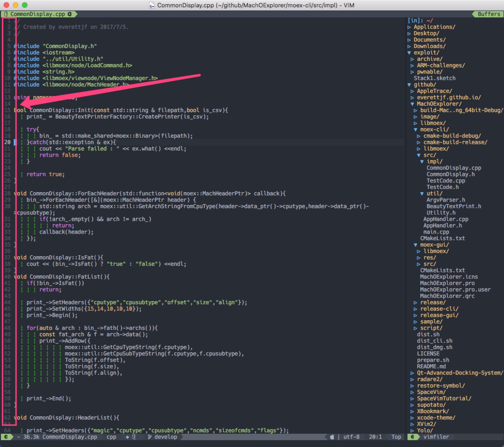Open README.md in file tree
This screenshot has height=447, width=504.
(431, 366)
